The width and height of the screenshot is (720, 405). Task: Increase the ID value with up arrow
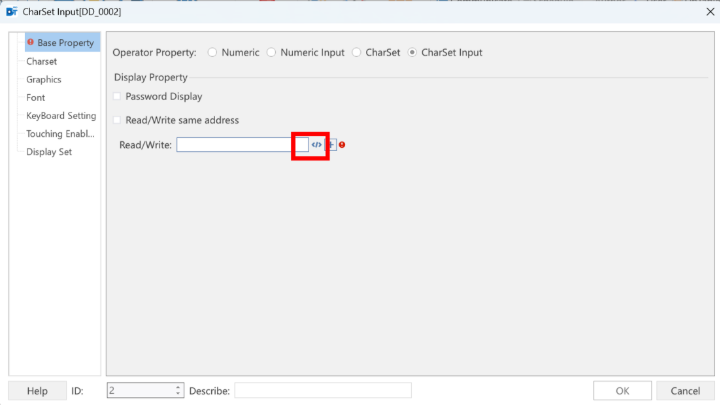coord(178,388)
